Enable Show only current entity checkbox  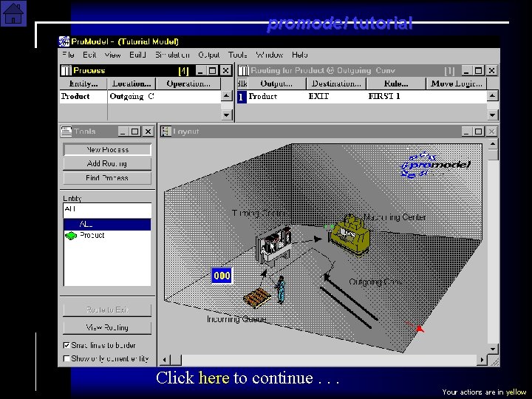coord(66,358)
